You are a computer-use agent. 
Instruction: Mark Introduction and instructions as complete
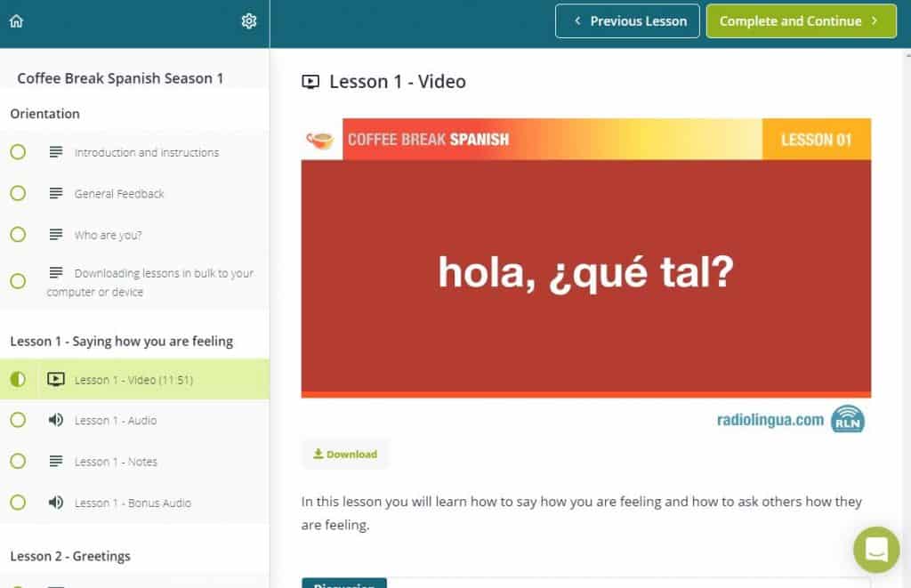click(x=18, y=152)
